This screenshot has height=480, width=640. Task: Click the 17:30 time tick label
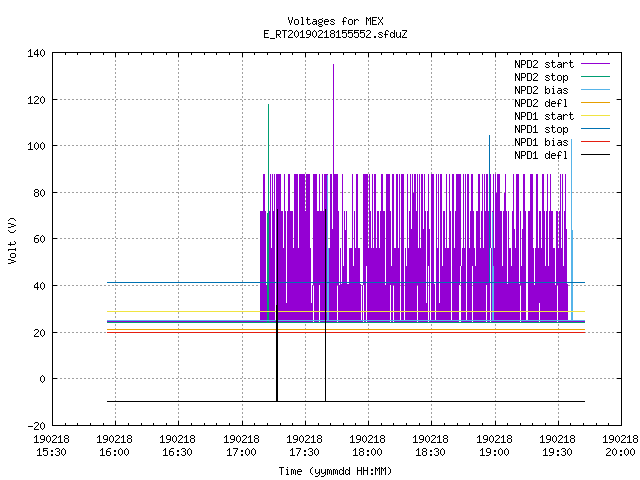pos(304,452)
